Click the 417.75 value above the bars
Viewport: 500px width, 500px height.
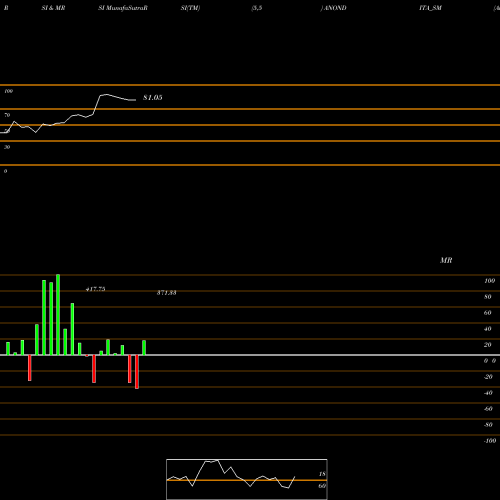click(x=96, y=289)
